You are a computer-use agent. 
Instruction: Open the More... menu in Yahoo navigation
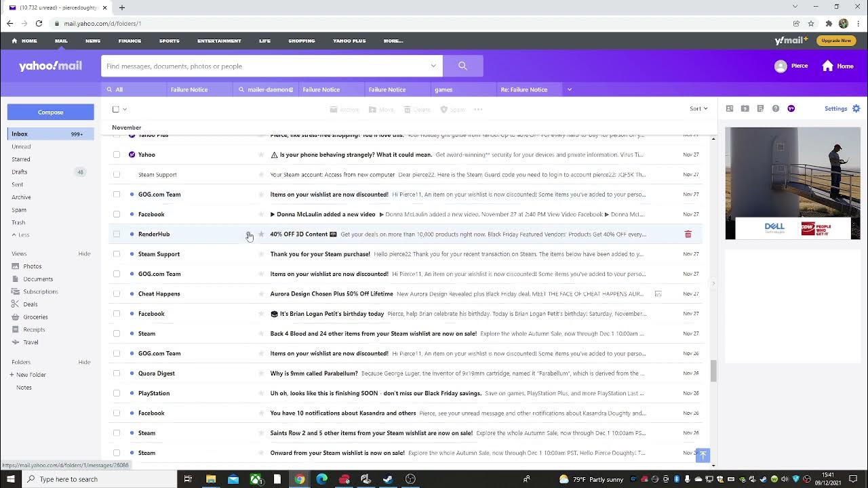point(393,41)
